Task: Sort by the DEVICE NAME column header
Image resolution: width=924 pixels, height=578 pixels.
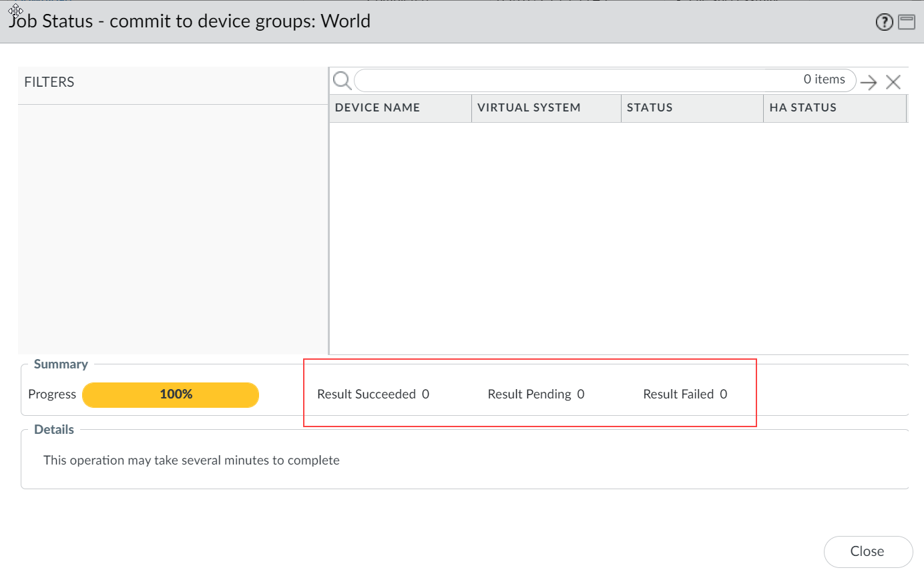Action: (379, 107)
